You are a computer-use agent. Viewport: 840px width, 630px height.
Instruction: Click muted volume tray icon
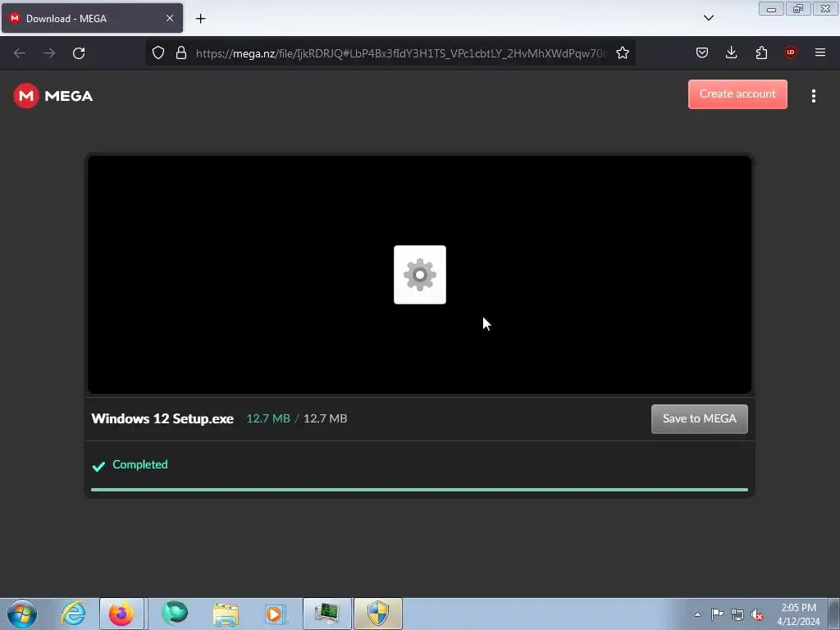pyautogui.click(x=757, y=614)
